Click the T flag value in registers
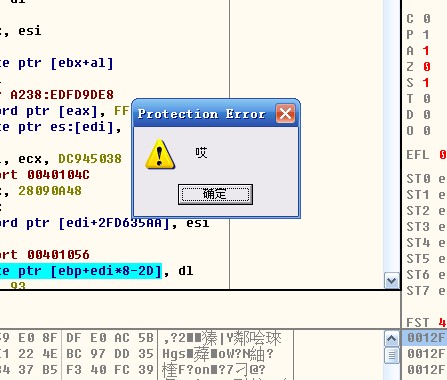The height and width of the screenshot is (380, 447). tap(427, 99)
